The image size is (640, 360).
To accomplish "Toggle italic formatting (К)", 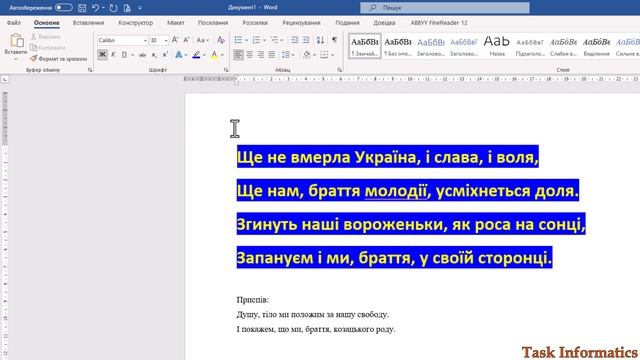I will pos(113,55).
